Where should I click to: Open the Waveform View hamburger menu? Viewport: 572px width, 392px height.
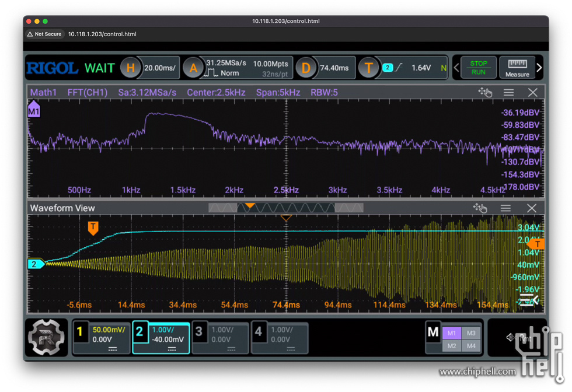pos(505,208)
